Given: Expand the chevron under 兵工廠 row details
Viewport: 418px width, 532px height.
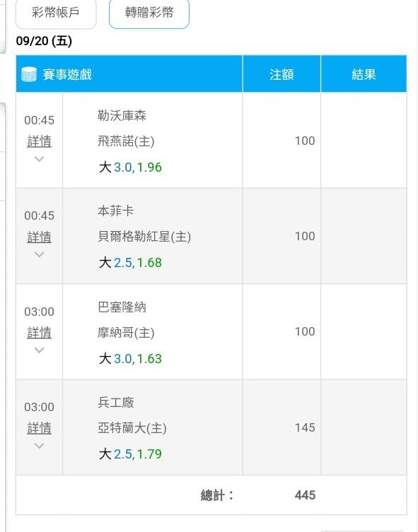Looking at the screenshot, I should [40, 446].
